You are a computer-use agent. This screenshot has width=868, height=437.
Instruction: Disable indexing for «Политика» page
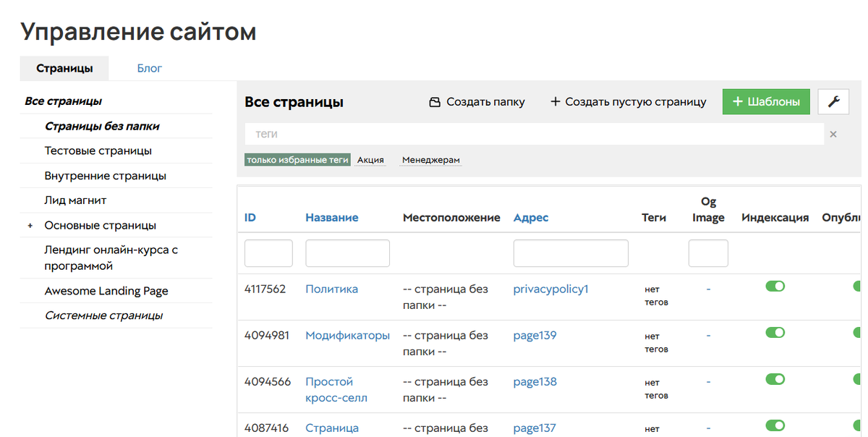(x=775, y=286)
